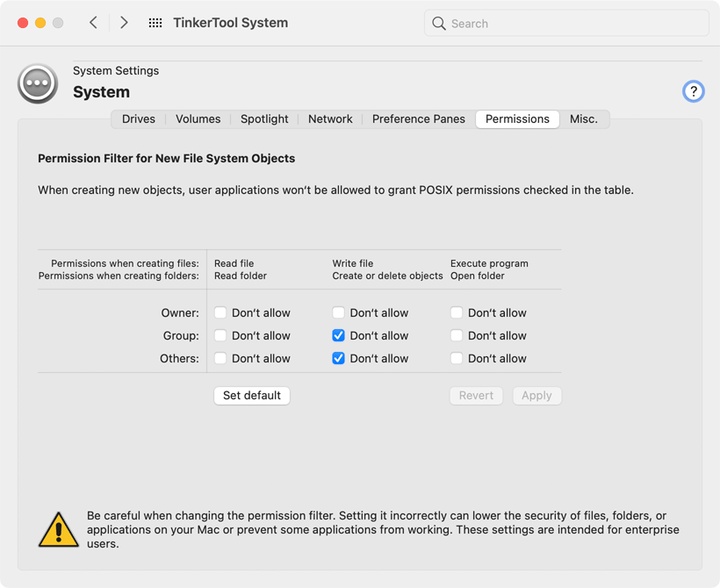The image size is (720, 588).
Task: Click the back navigation arrow
Action: tap(93, 23)
